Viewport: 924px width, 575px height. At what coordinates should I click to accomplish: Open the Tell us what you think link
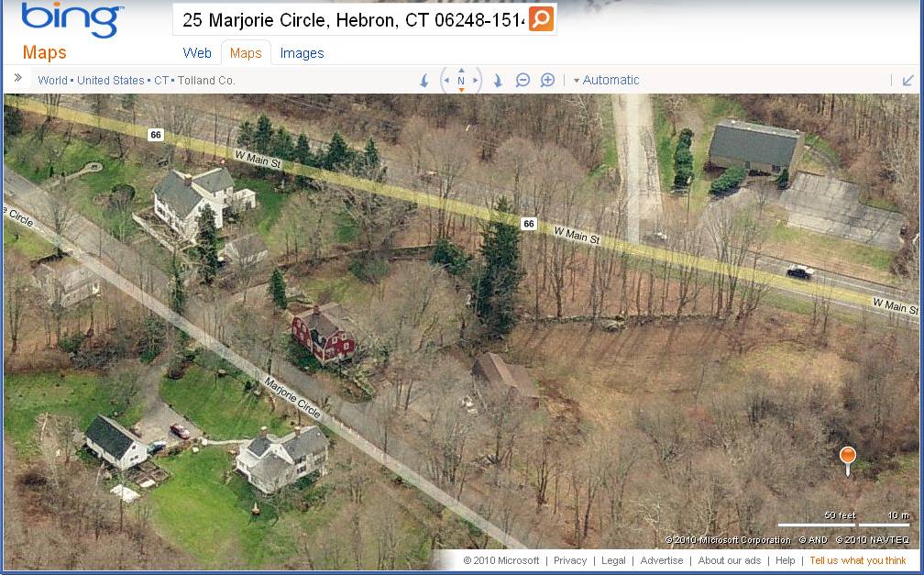pyautogui.click(x=857, y=560)
